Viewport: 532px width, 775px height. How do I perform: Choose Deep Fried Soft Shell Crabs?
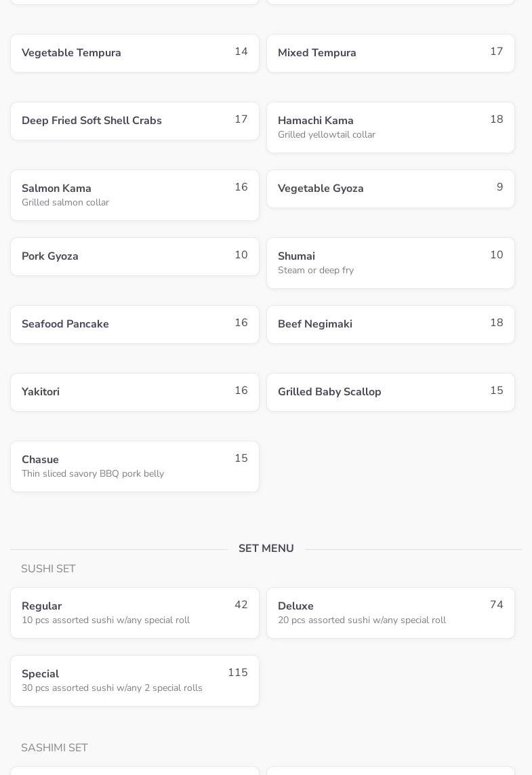pyautogui.click(x=134, y=121)
